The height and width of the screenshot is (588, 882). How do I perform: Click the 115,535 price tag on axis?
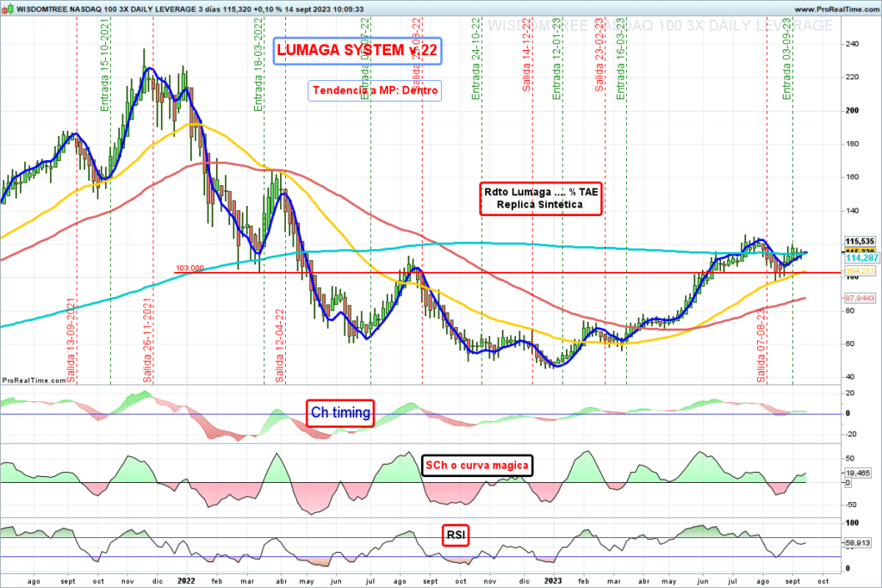click(860, 241)
